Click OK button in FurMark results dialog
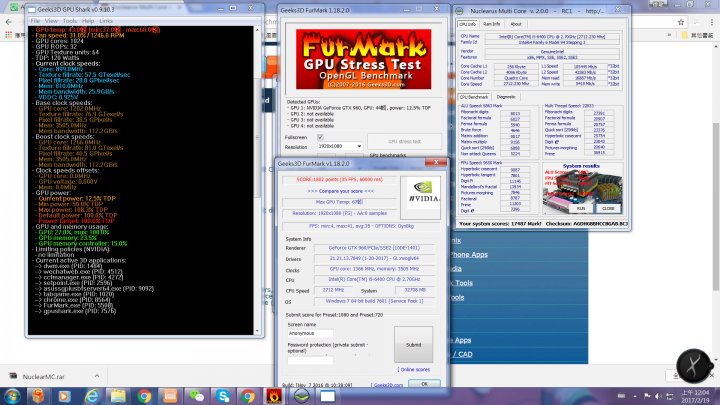The width and height of the screenshot is (720, 405). click(424, 383)
